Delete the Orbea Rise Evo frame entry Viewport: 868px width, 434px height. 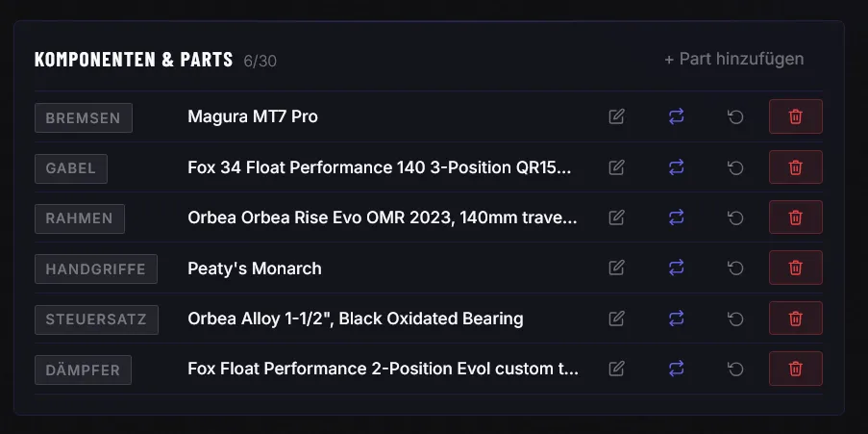pyautogui.click(x=796, y=217)
